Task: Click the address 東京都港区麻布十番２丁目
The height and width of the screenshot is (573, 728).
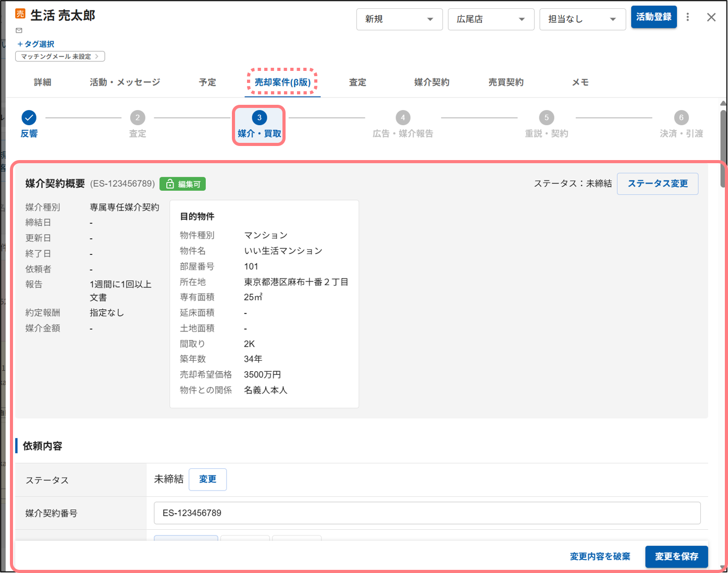Action: (x=297, y=282)
